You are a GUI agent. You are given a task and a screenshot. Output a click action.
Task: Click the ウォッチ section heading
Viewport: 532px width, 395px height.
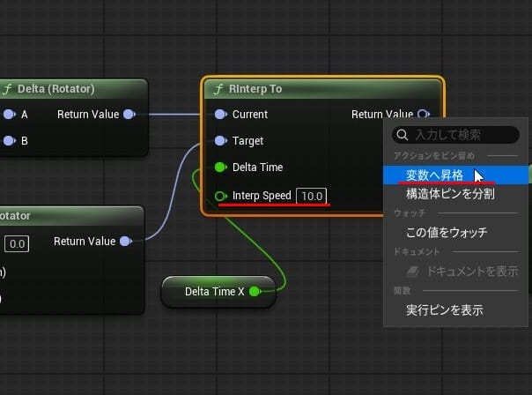(410, 213)
